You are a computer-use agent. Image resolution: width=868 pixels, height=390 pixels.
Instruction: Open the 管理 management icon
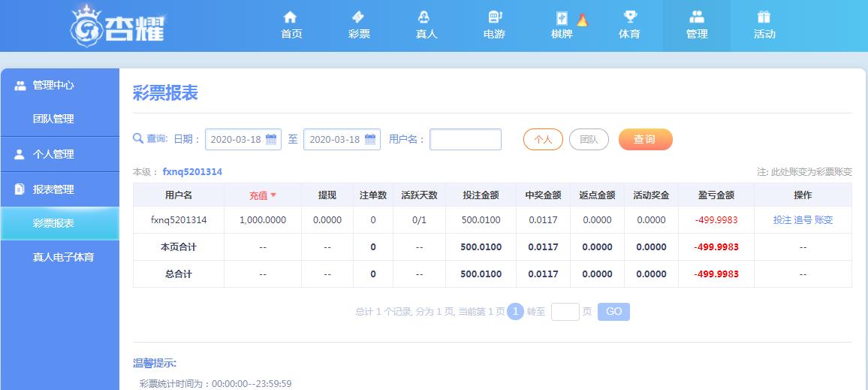[x=697, y=17]
